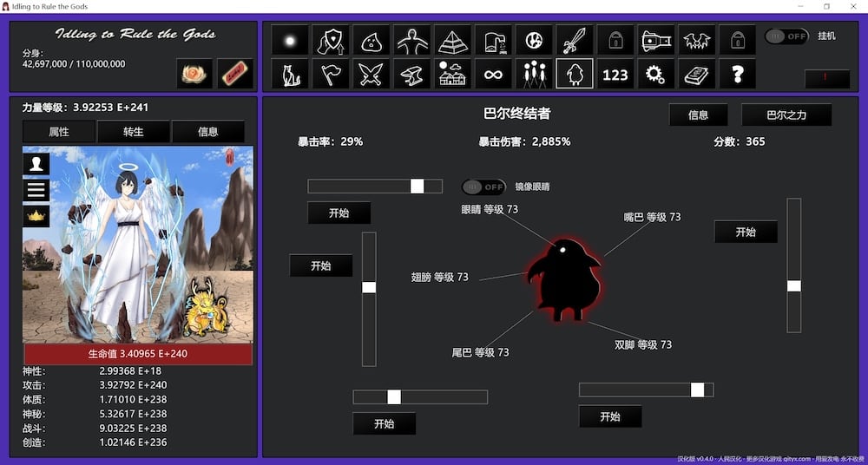Click the 神性 value 2.99368 E+18
This screenshot has width=868, height=465.
130,370
